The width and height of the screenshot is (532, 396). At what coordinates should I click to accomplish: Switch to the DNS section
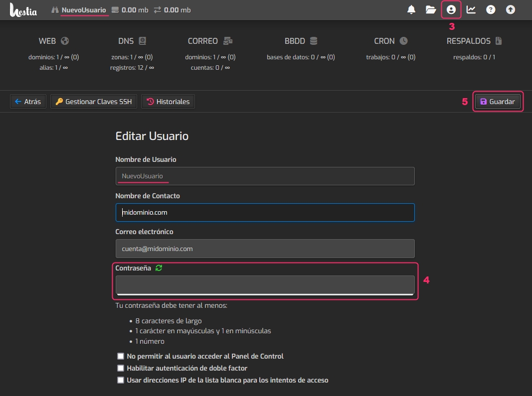132,41
